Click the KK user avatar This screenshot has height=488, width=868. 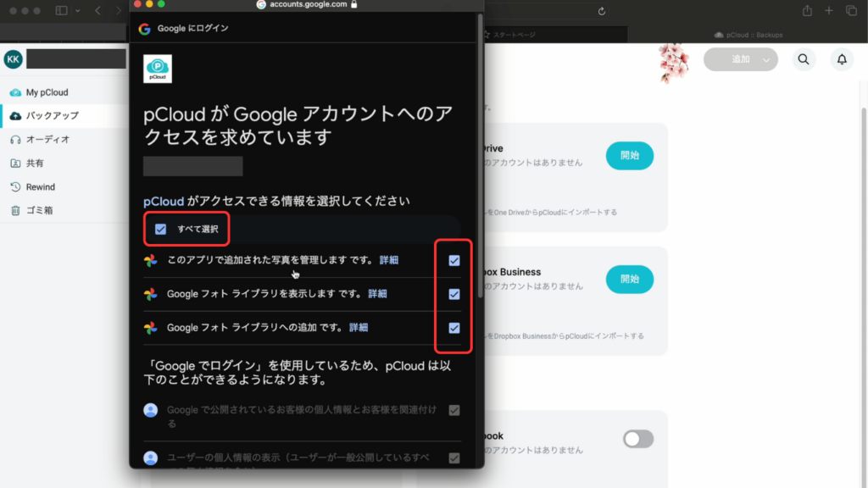pos(14,59)
